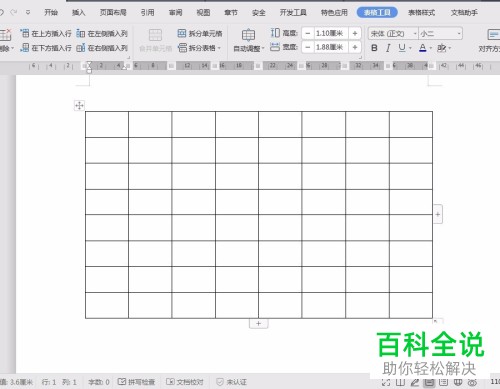
Task: Click the undo arrow in quick access bar
Action: tap(2, 13)
